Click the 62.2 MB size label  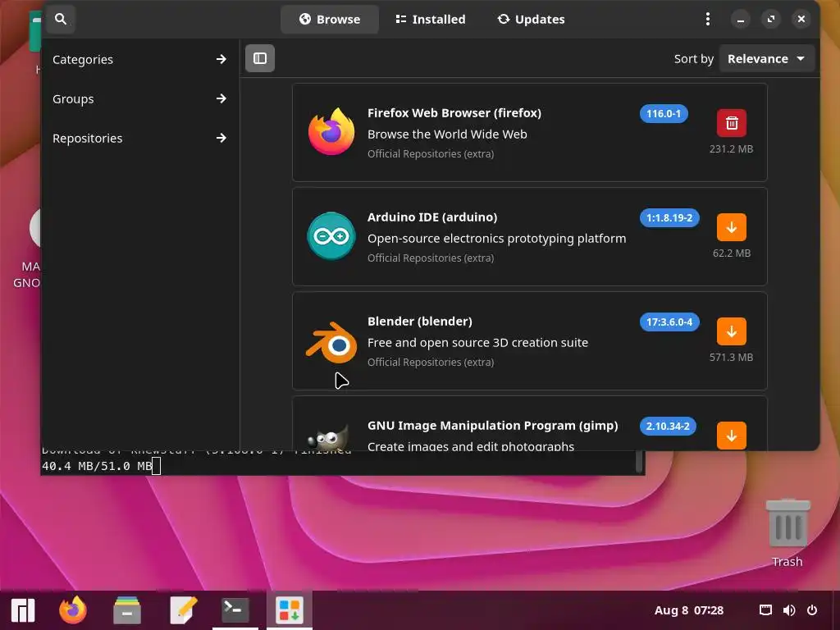coord(731,253)
